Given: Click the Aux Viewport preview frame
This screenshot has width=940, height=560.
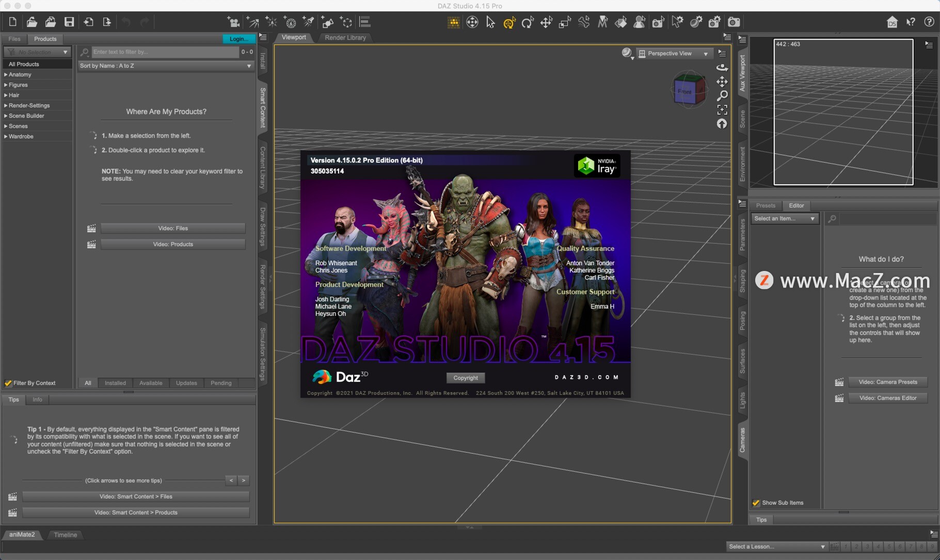Looking at the screenshot, I should (843, 112).
